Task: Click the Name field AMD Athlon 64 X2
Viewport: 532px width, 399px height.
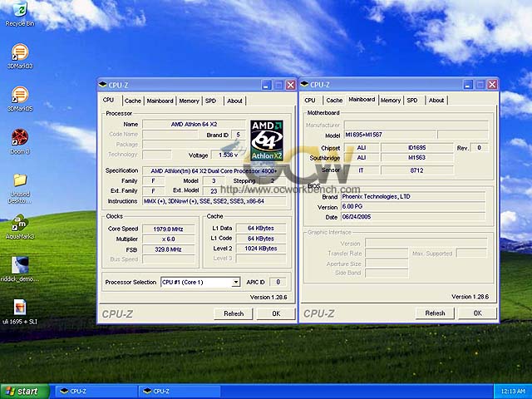Action: [194, 124]
